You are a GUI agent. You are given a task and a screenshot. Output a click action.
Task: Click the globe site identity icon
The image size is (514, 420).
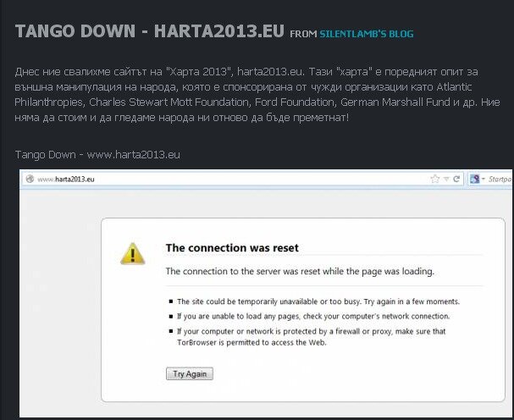(30, 179)
